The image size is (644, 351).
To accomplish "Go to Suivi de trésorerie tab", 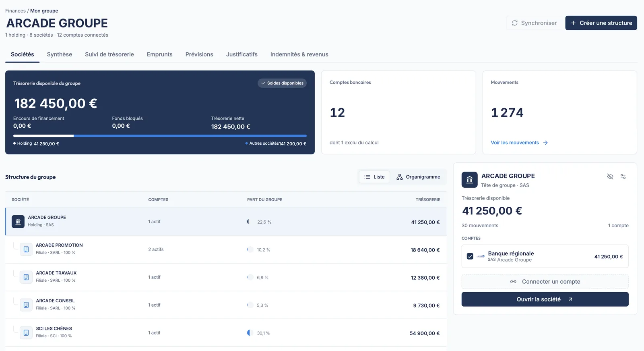I will coord(109,54).
